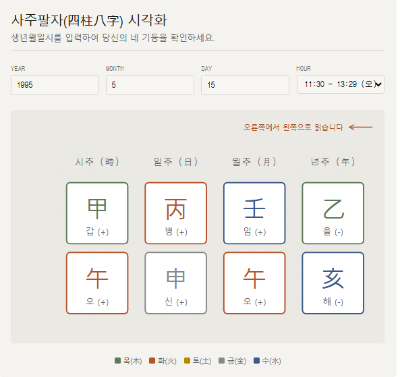Select the 丙 (병) day stem card
The image size is (400, 377).
coord(176,213)
